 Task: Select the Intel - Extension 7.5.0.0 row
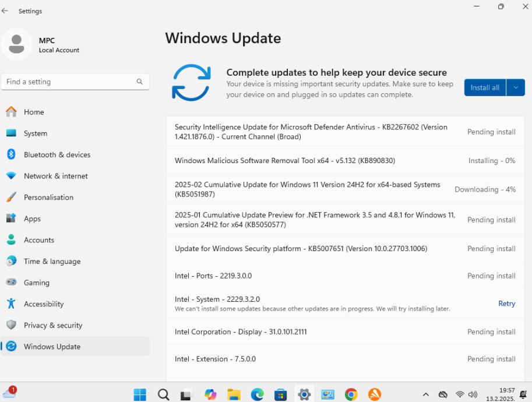(x=346, y=359)
